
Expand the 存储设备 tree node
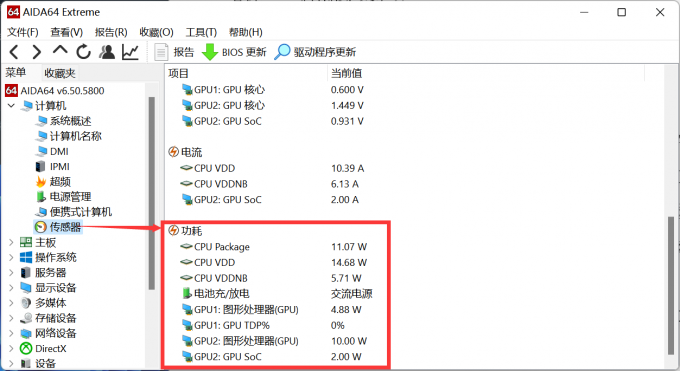click(11, 318)
